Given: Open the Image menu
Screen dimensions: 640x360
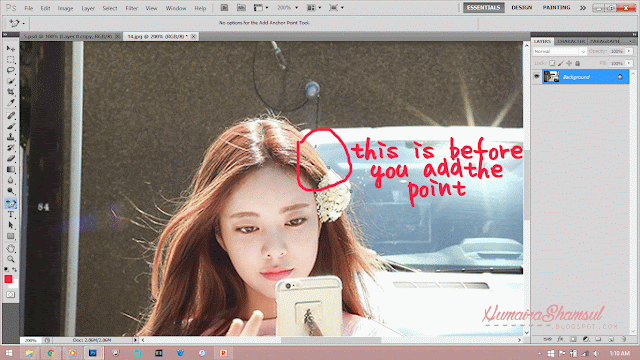Looking at the screenshot, I should 65,8.
